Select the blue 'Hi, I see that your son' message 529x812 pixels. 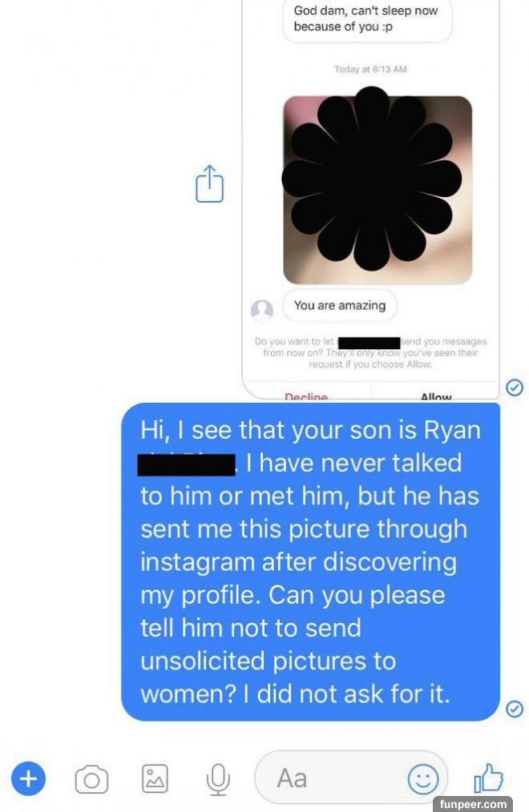310,562
